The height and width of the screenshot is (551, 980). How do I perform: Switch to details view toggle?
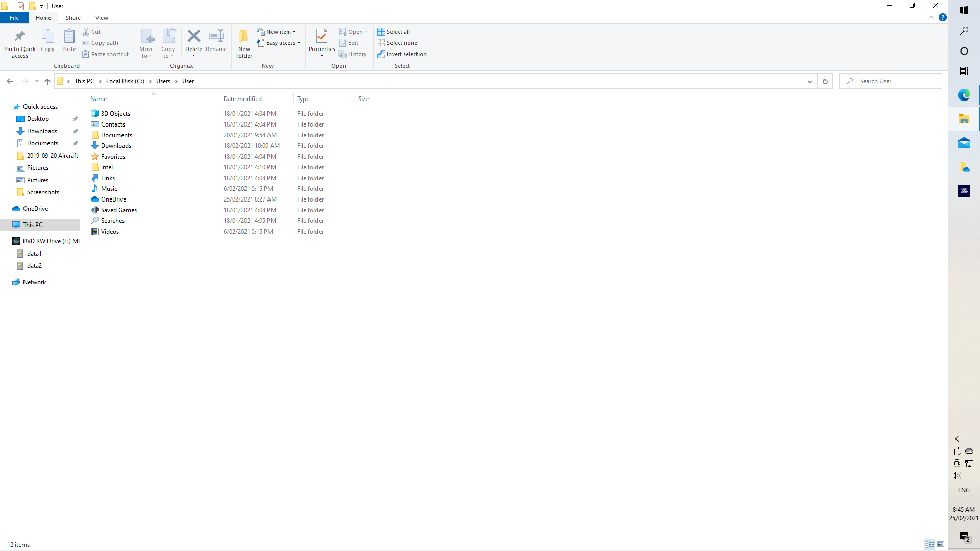point(930,544)
